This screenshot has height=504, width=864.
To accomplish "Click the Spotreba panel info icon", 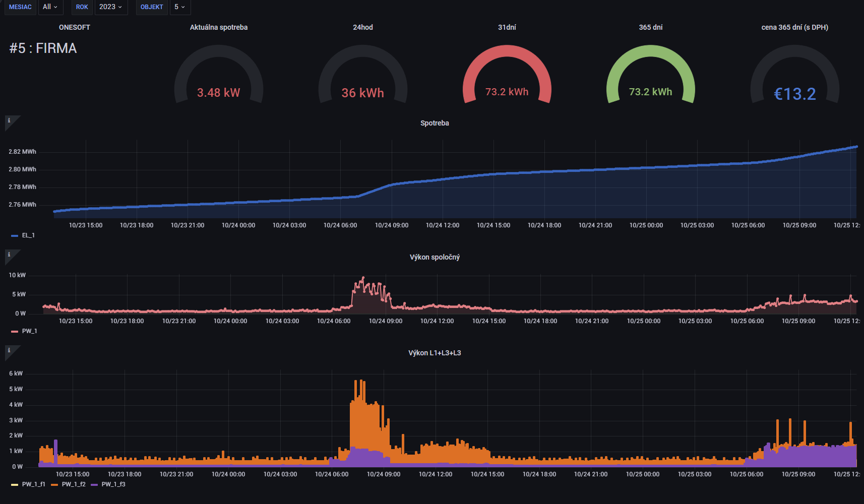I will [x=9, y=120].
